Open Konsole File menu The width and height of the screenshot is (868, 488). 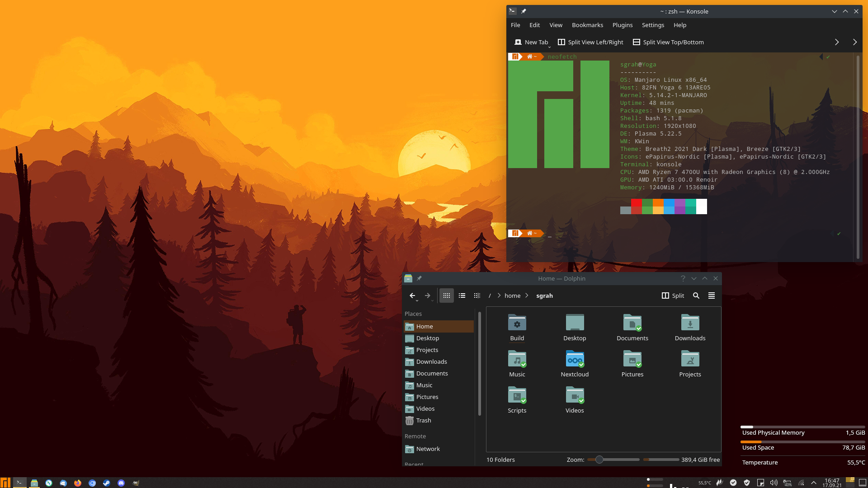click(x=515, y=25)
